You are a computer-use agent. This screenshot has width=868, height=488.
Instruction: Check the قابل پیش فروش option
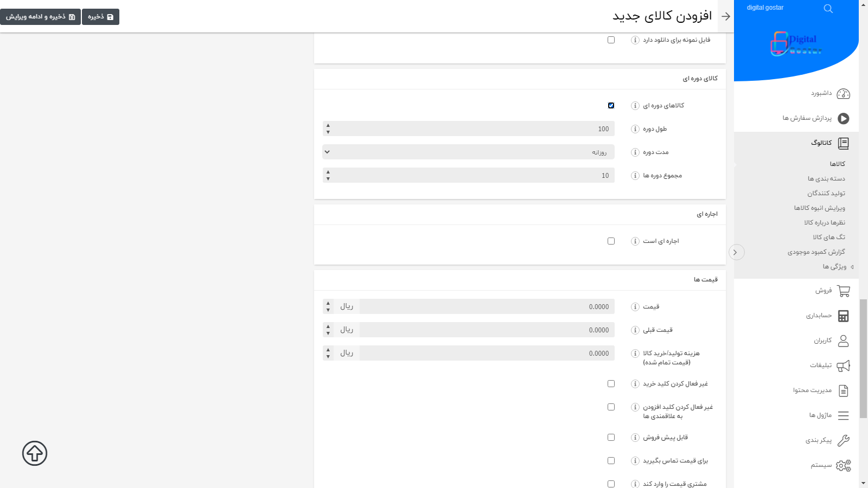pos(611,438)
